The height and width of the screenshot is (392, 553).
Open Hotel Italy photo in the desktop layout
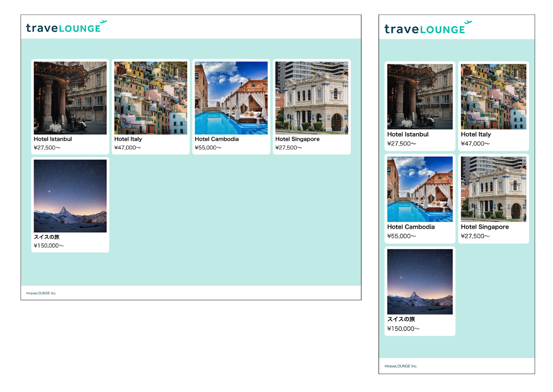pyautogui.click(x=151, y=98)
